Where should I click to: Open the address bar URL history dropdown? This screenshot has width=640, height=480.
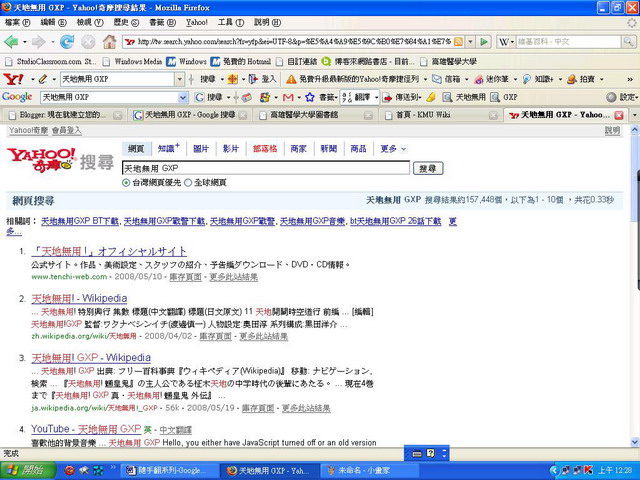471,42
